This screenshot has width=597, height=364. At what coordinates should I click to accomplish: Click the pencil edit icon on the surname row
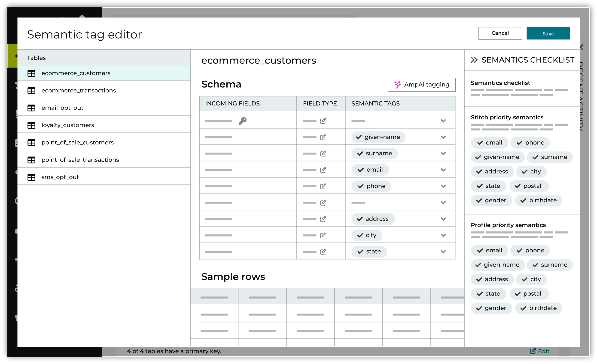[323, 153]
